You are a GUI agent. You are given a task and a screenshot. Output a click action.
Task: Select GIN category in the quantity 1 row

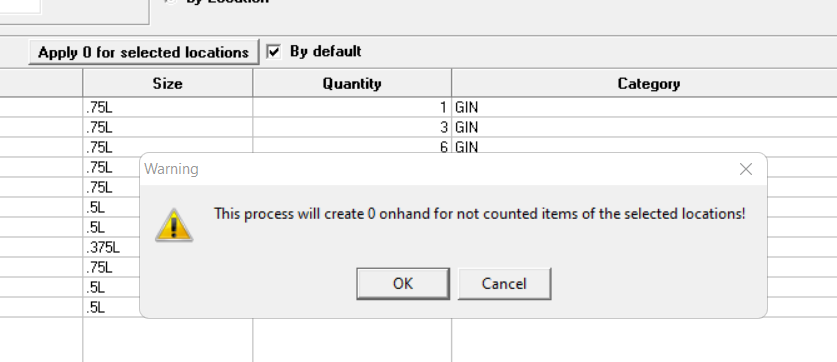tap(644, 107)
